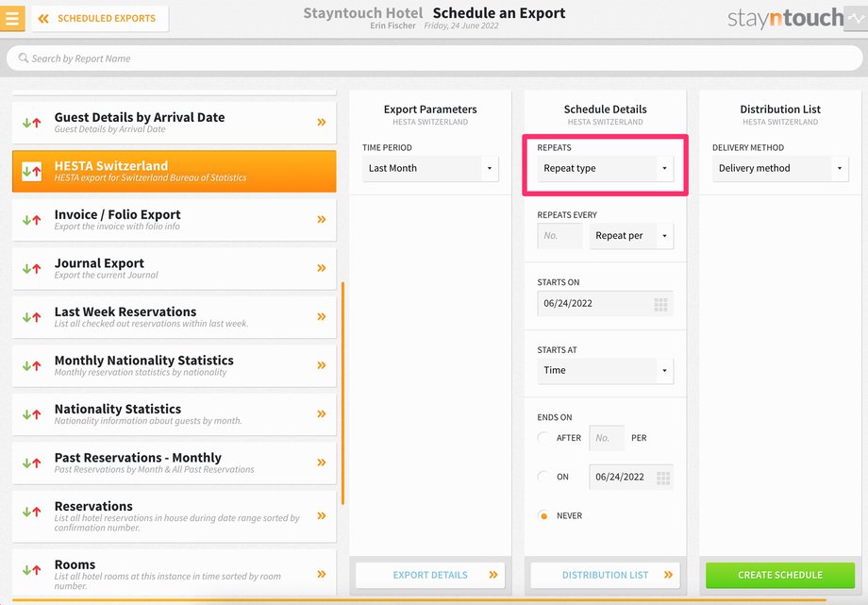Select the Ends On After radio button
The height and width of the screenshot is (605, 868).
click(543, 438)
